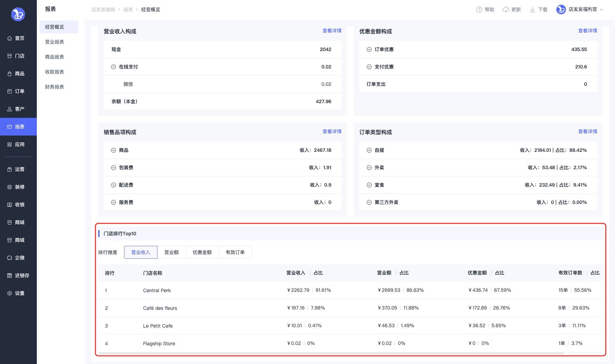Select 营业额 ranking dimension

point(171,252)
